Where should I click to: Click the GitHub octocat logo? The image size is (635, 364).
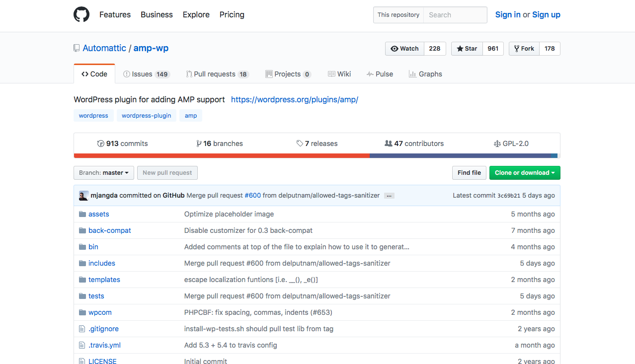click(81, 14)
